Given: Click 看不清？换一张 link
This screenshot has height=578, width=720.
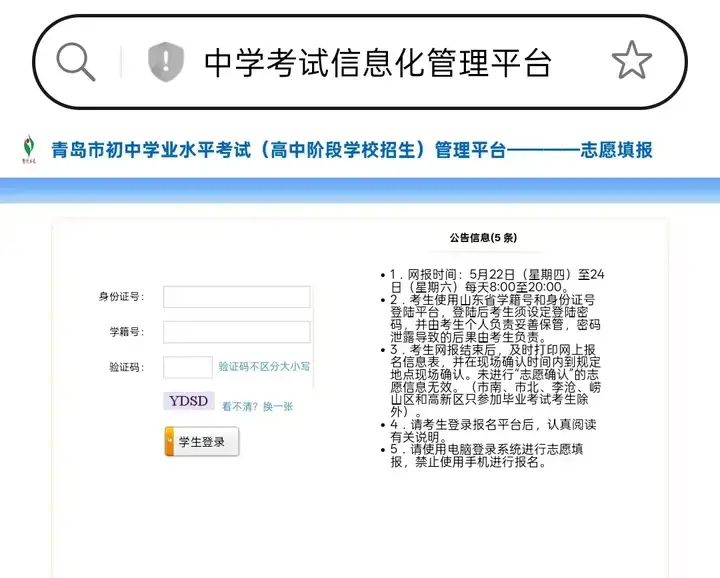Looking at the screenshot, I should tap(257, 407).
